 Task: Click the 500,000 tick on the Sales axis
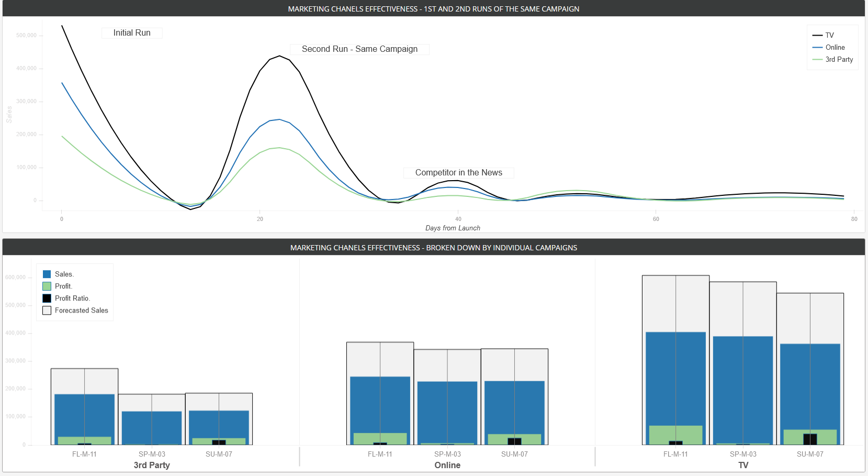27,35
